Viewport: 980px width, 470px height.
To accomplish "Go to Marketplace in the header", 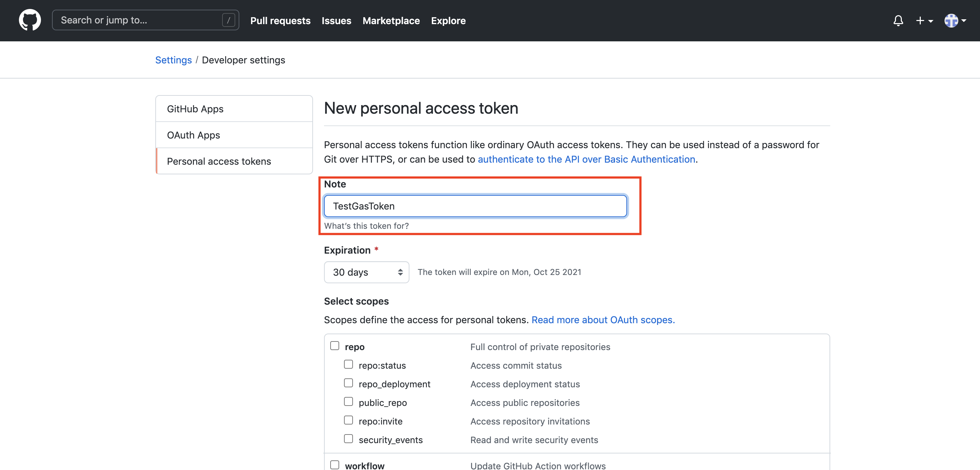I will (x=391, y=21).
